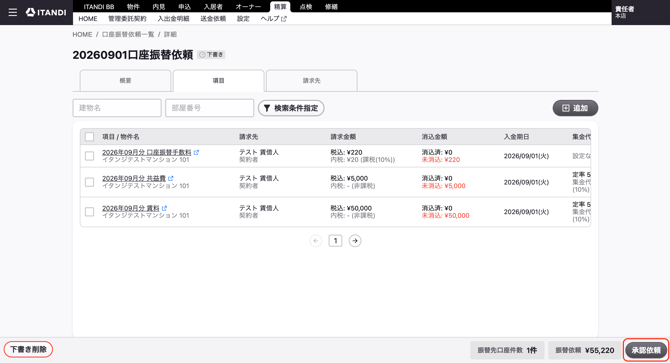Viewport: 670px width, 363px height.
Task: Select the header select-all checkbox
Action: coord(89,137)
